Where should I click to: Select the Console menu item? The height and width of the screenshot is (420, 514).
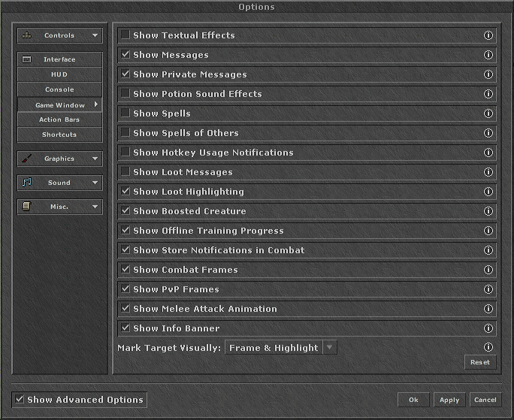coord(59,89)
